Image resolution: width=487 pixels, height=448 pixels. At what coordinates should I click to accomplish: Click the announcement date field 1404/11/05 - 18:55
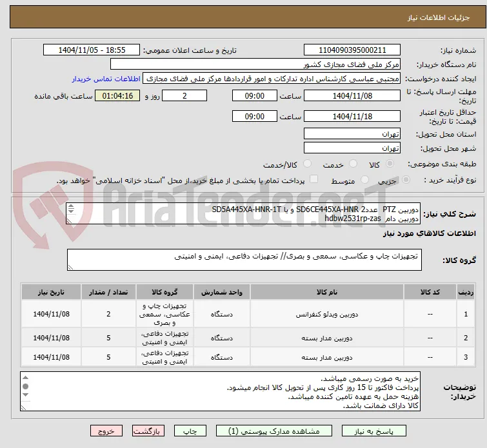point(92,50)
